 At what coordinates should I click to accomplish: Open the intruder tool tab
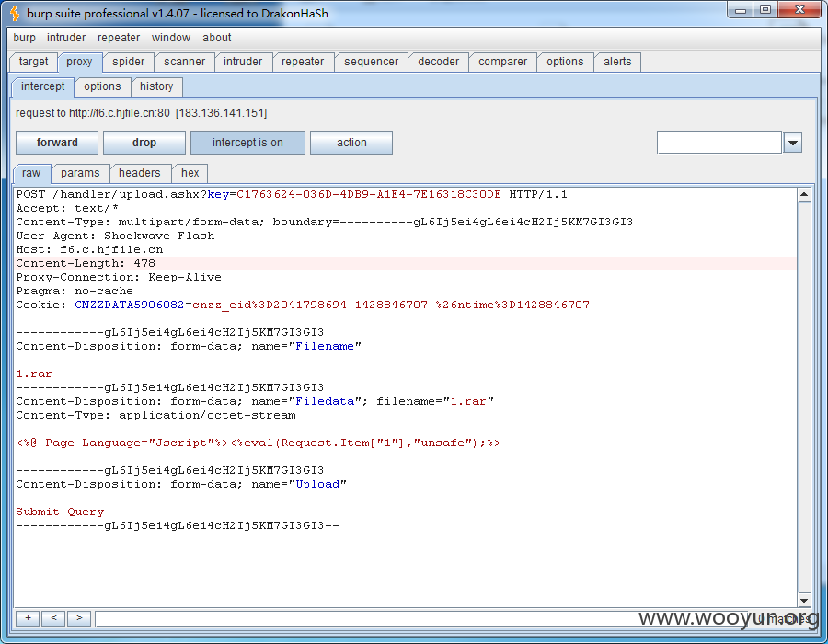[x=243, y=62]
